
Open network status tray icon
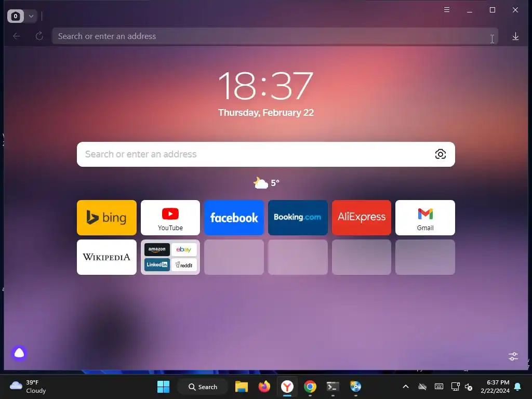point(455,387)
